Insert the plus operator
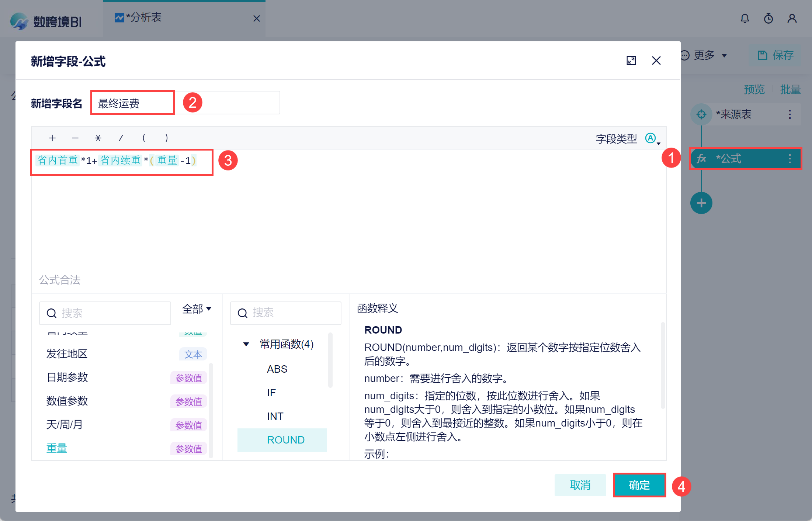Image resolution: width=812 pixels, height=521 pixels. (52, 138)
